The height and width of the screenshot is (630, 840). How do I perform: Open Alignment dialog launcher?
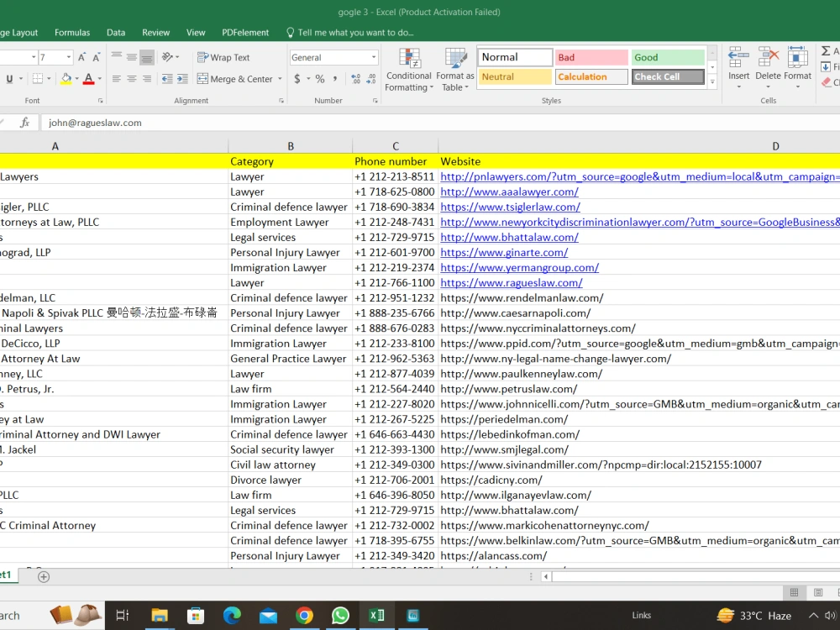tap(281, 101)
